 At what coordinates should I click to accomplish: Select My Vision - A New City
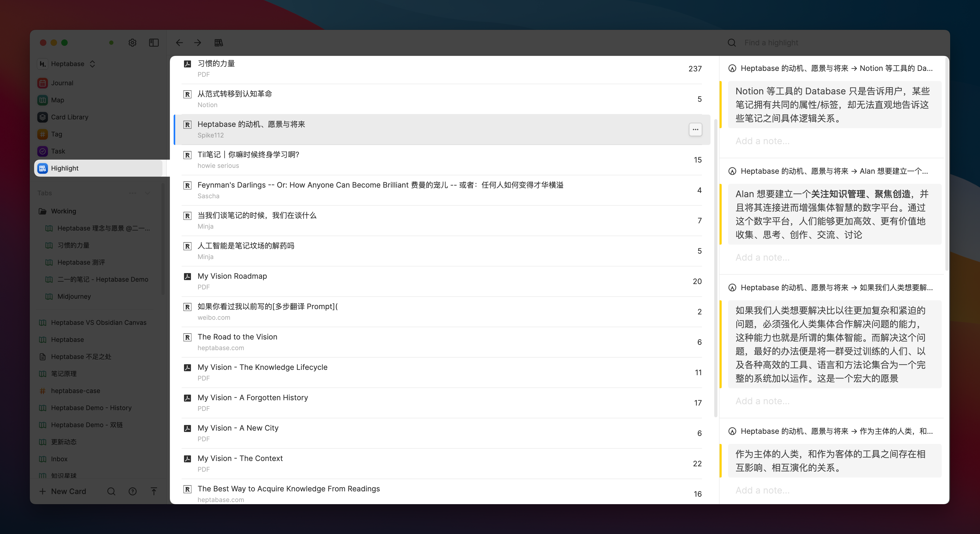[442, 433]
